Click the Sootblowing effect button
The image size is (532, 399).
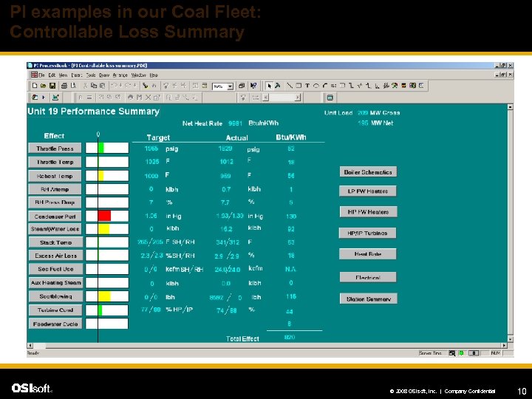55,296
